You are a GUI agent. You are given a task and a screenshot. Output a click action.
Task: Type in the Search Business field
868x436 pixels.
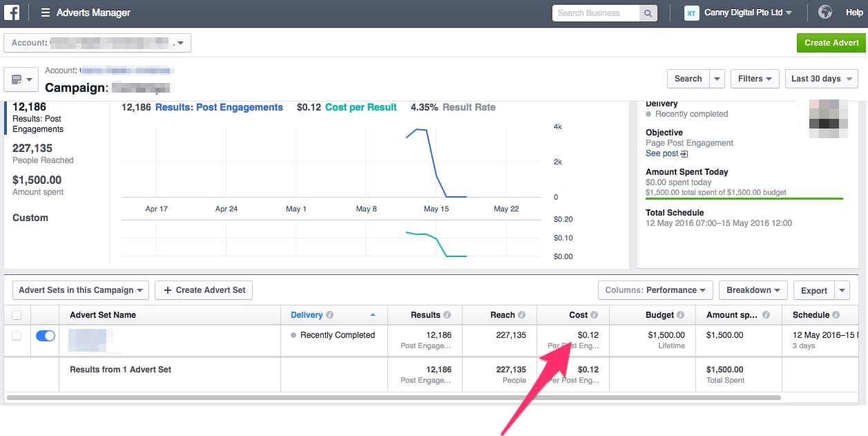[597, 13]
